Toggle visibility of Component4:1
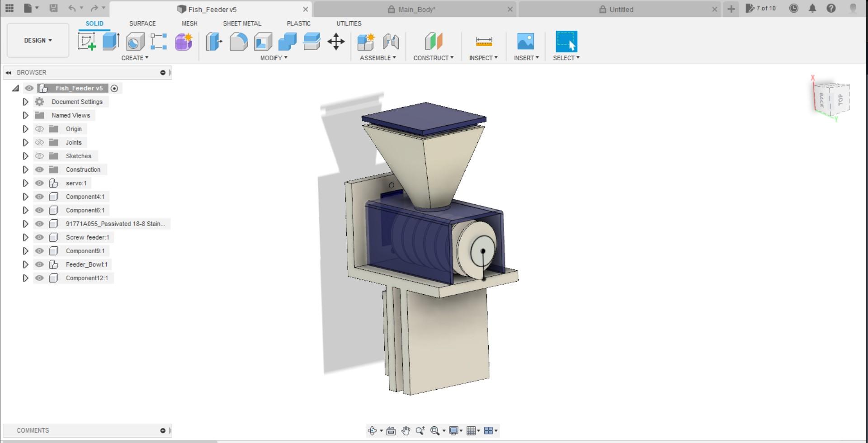 [x=39, y=197]
